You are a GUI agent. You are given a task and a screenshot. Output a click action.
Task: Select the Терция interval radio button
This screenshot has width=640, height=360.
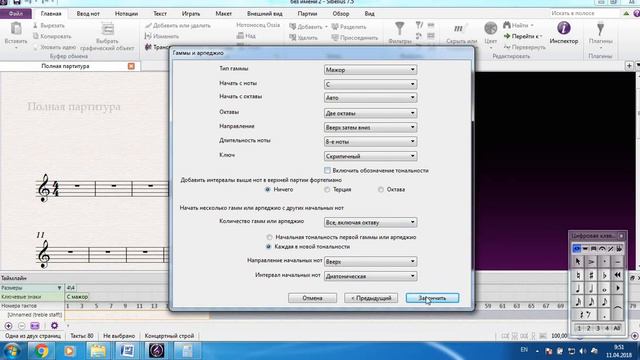tap(327, 189)
